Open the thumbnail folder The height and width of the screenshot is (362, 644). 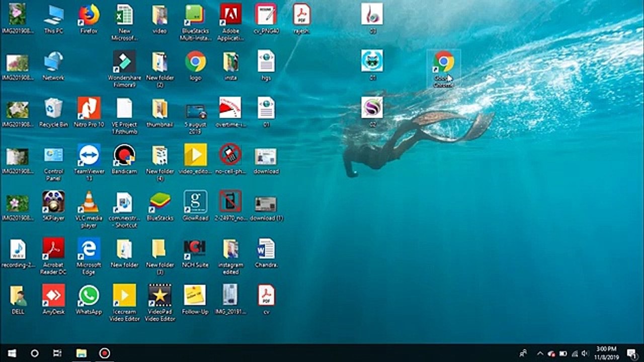coord(160,113)
